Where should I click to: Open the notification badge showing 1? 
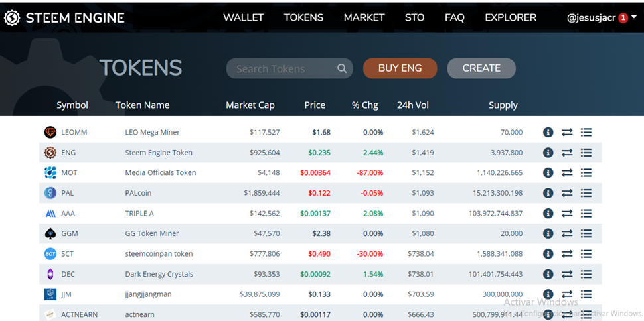(x=623, y=18)
